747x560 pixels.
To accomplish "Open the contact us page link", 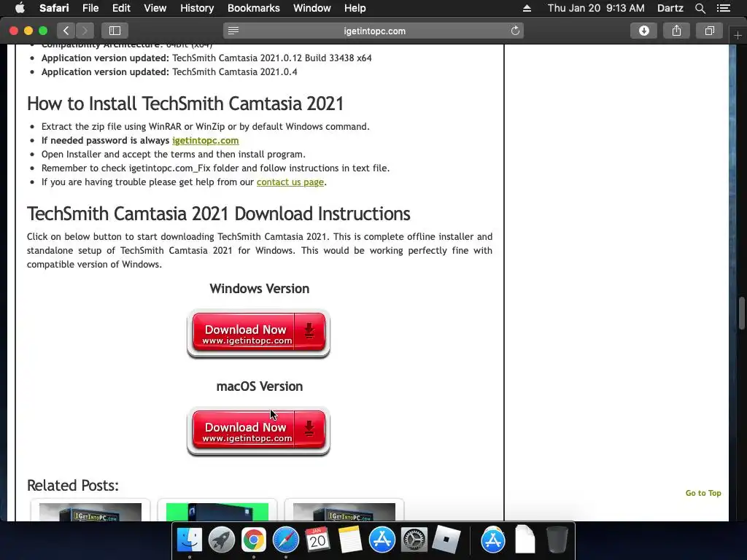I will (290, 182).
